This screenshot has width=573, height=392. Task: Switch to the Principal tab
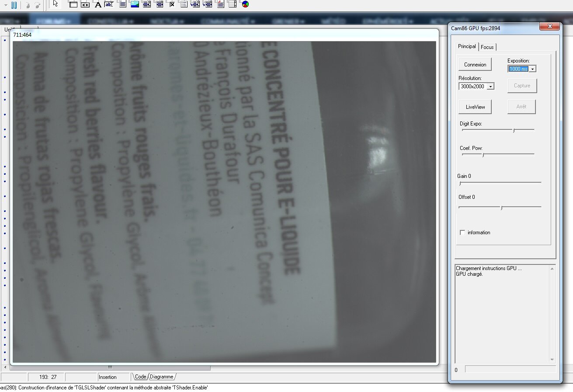pyautogui.click(x=467, y=46)
